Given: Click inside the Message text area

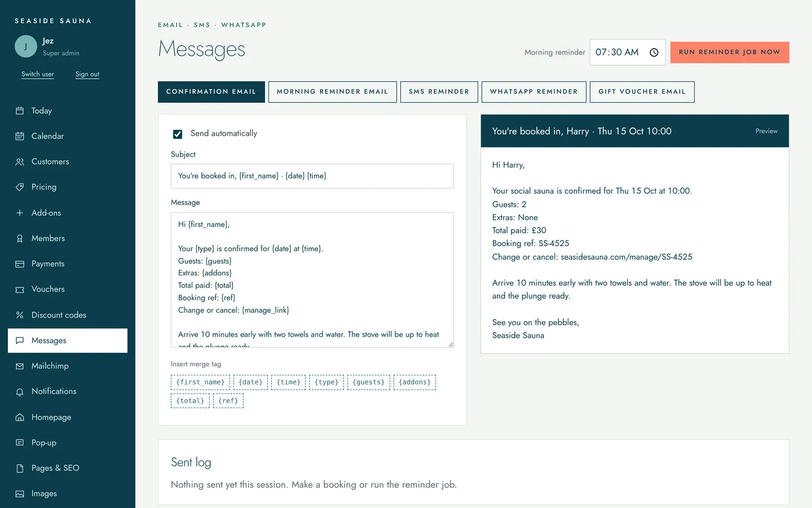Looking at the screenshot, I should pyautogui.click(x=312, y=280).
